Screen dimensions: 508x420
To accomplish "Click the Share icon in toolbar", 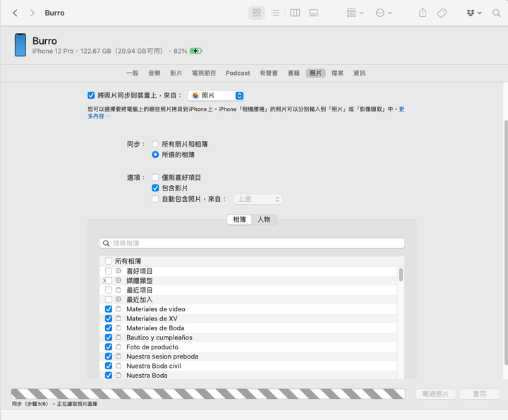I will (x=423, y=13).
